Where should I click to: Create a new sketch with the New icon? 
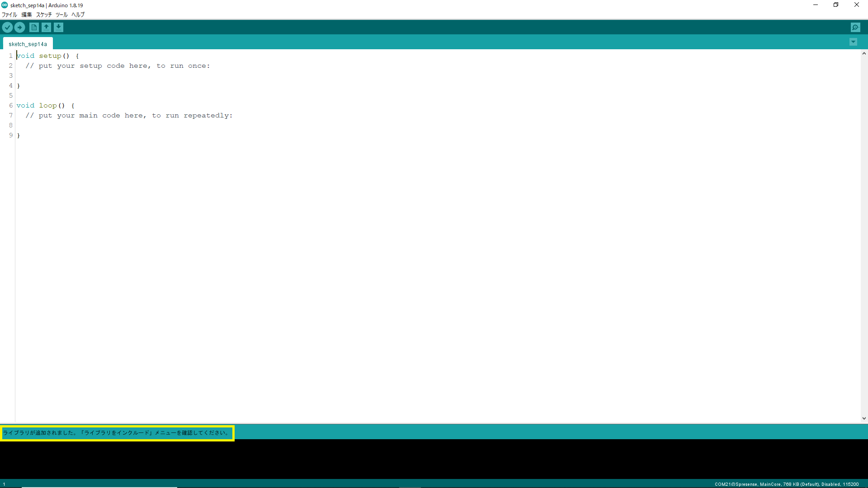[34, 28]
